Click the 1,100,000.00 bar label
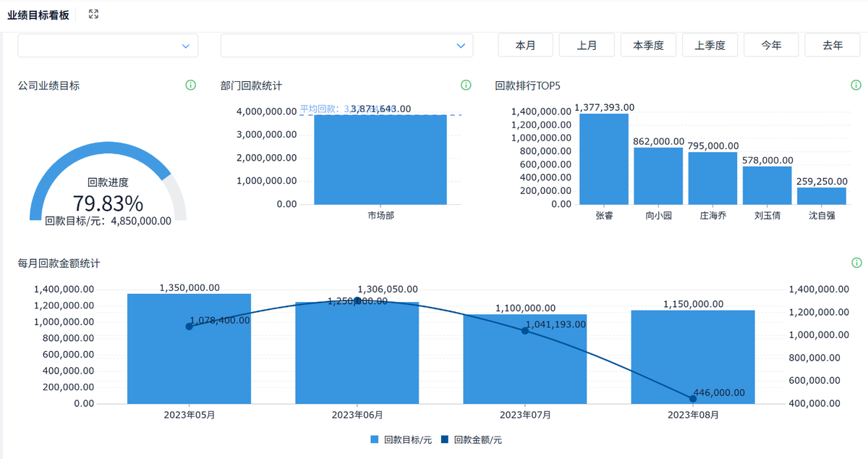The height and width of the screenshot is (459, 868). 525,308
